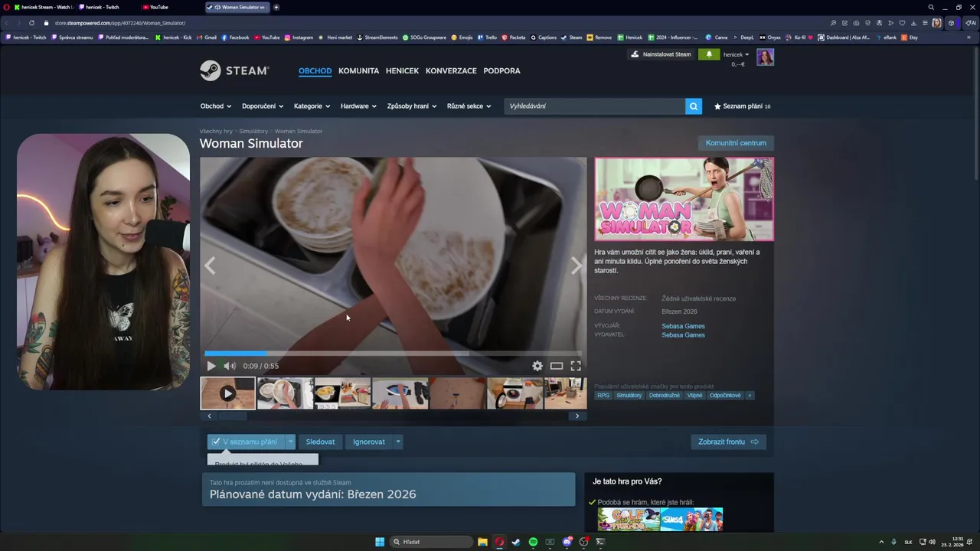The width and height of the screenshot is (980, 551).
Task: Open the Facebook bookmark
Action: [x=236, y=37]
